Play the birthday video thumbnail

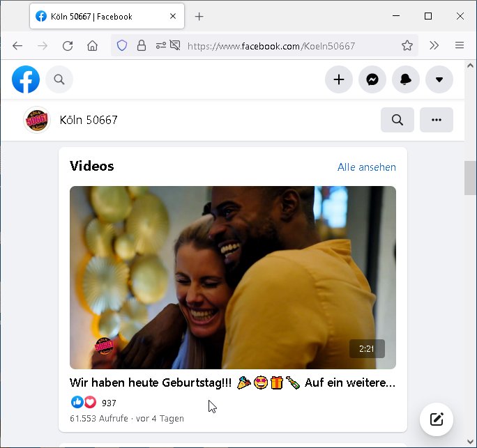coord(233,277)
